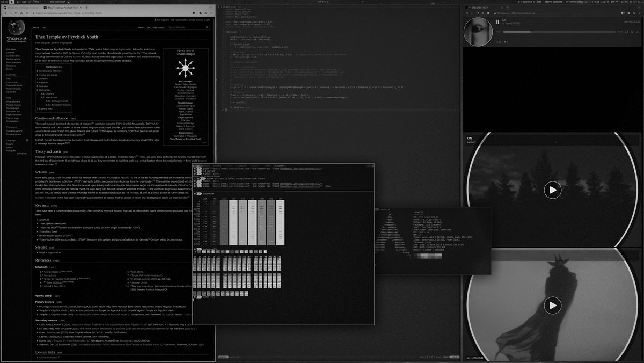Pause the AIN track in Mixcloud player
The width and height of the screenshot is (644, 363).
497,22
